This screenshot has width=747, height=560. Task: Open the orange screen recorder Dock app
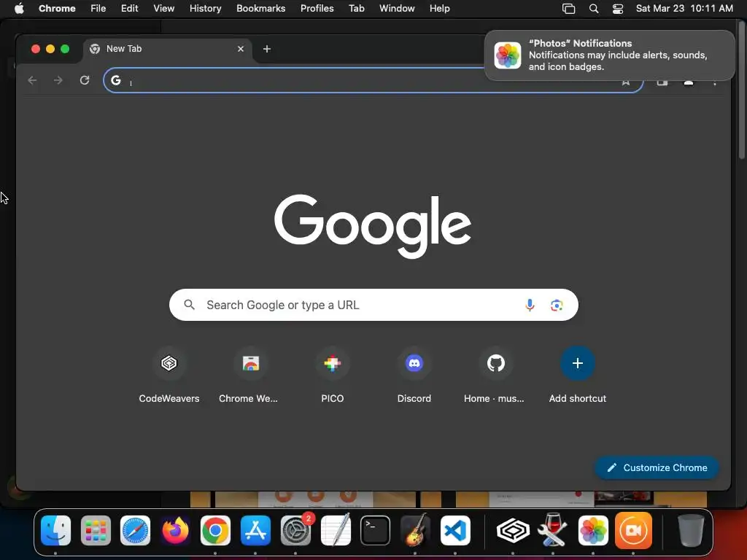click(x=633, y=530)
